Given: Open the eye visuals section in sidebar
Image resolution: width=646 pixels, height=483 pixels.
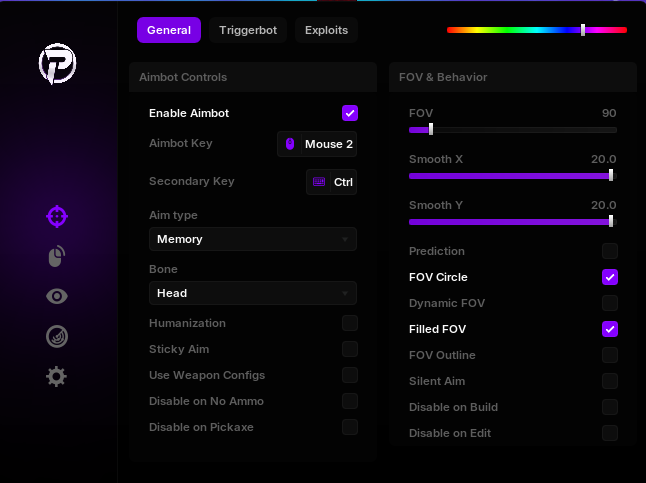Looking at the screenshot, I should tap(57, 296).
